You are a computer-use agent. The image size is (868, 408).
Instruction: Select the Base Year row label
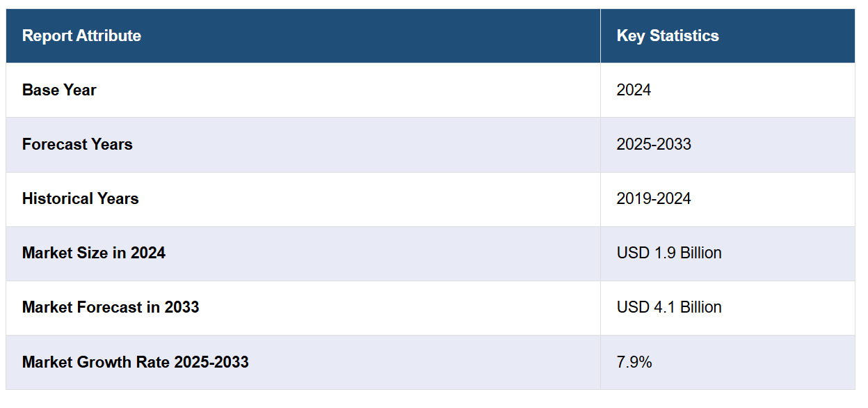59,90
